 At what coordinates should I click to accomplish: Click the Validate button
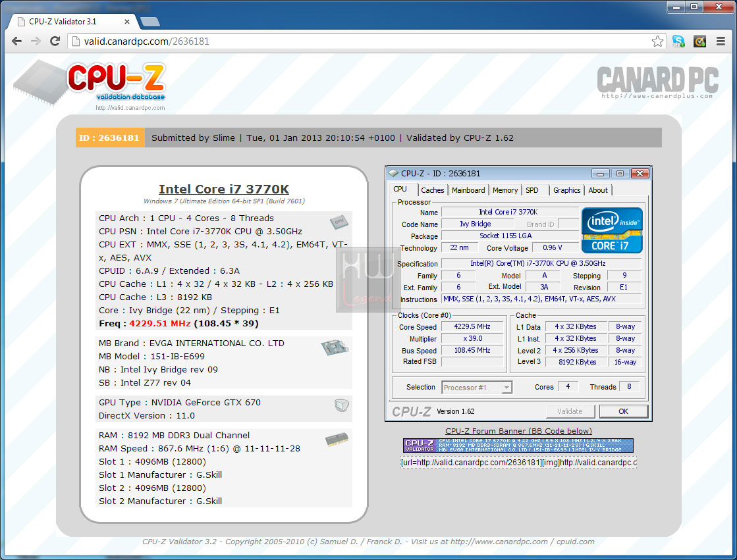[x=570, y=411]
